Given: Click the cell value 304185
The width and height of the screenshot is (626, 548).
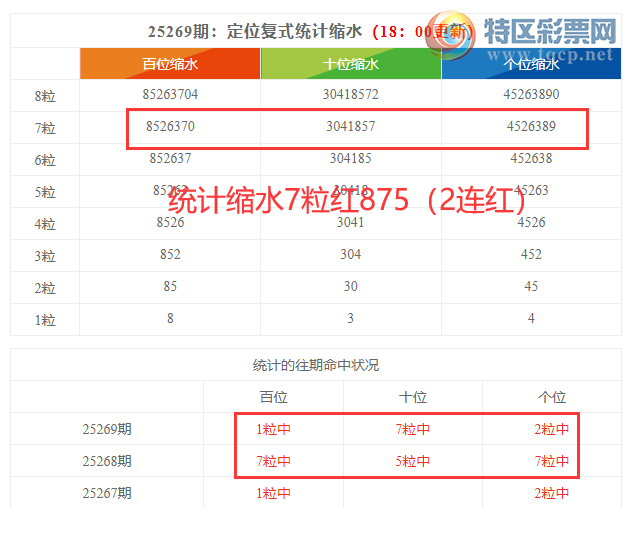Looking at the screenshot, I should [351, 158].
